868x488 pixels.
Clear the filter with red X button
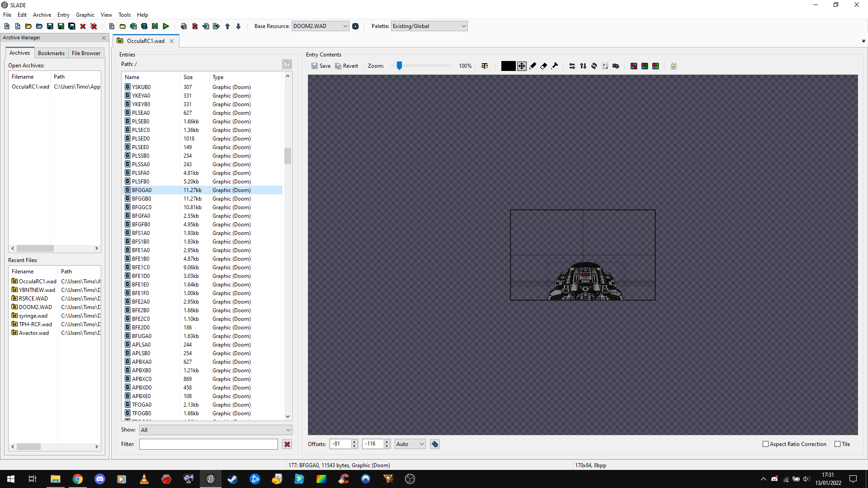tap(287, 444)
